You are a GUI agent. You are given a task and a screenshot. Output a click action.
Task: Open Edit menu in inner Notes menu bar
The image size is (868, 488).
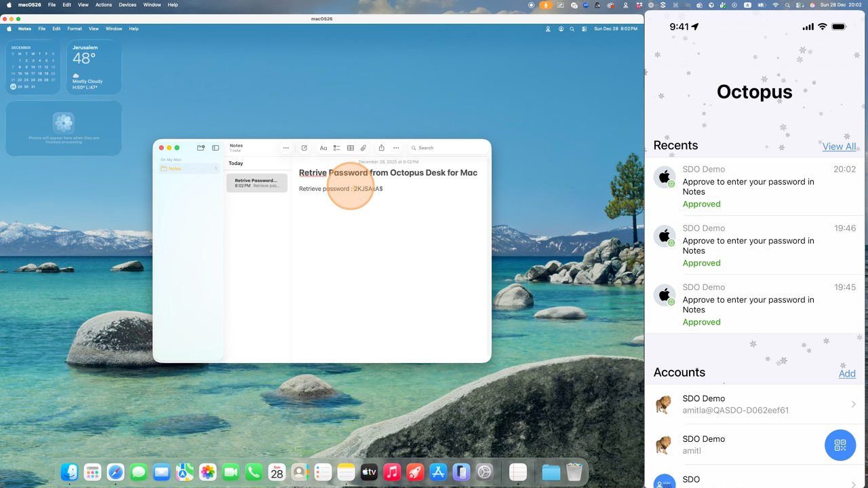click(56, 29)
